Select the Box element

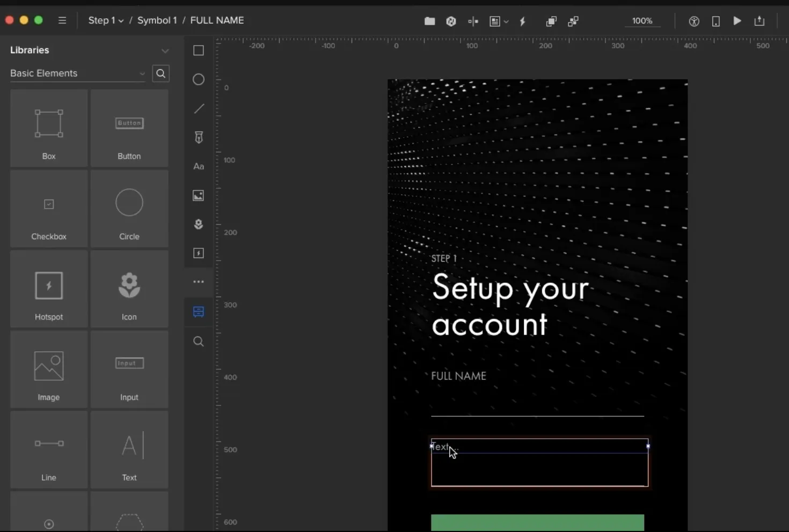(x=49, y=128)
